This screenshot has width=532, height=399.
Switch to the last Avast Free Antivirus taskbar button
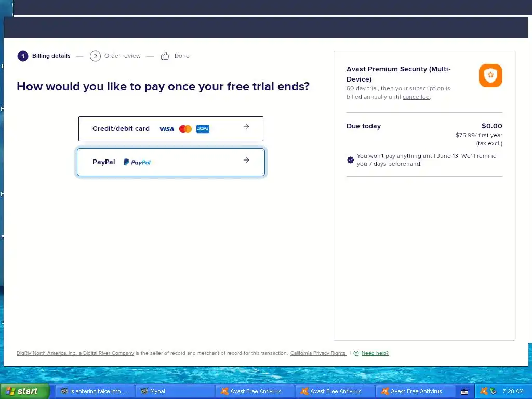click(416, 391)
